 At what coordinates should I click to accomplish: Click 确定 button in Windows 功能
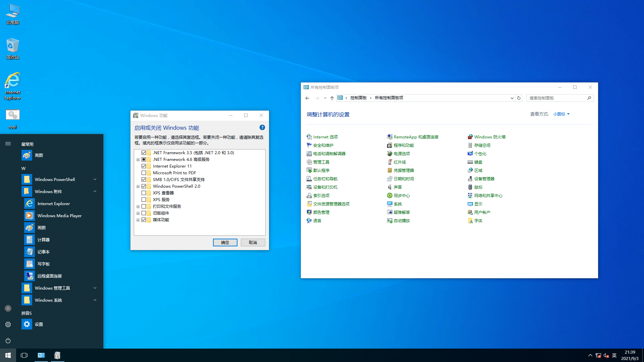225,242
